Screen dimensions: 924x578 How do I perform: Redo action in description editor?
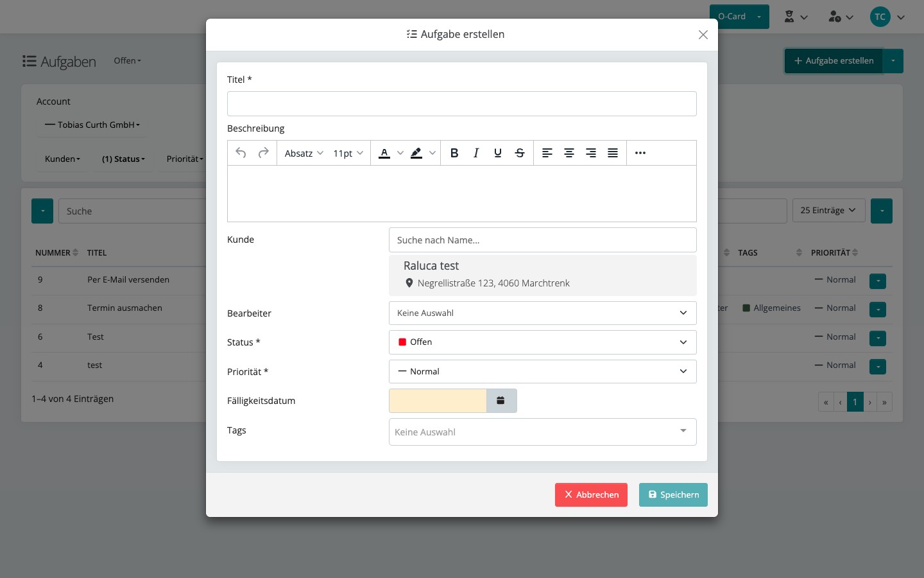point(263,153)
